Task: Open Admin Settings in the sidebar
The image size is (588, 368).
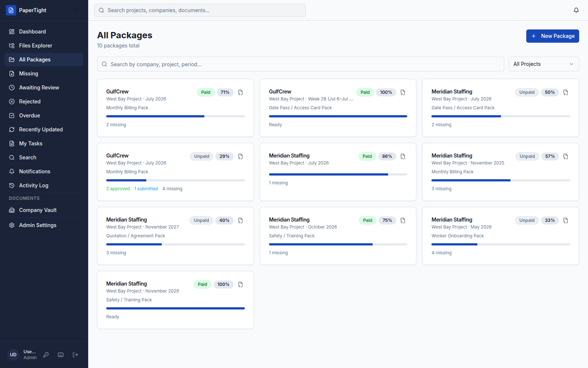Action: (44, 225)
